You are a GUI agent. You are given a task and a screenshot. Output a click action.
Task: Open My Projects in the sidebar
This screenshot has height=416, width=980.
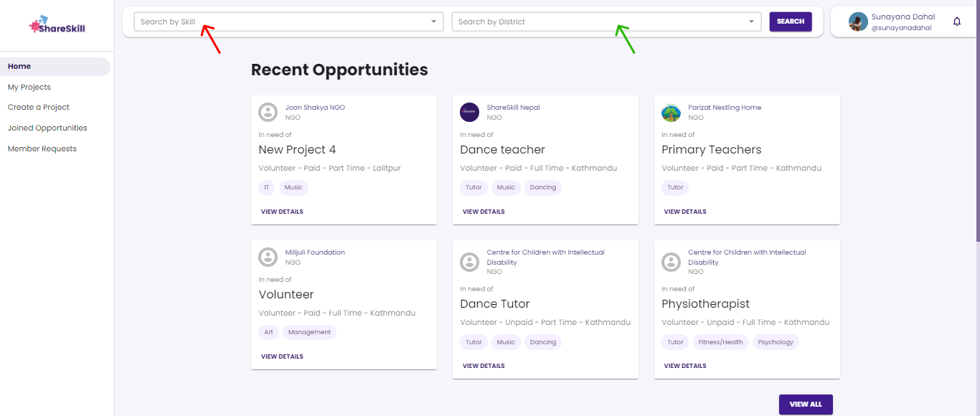click(x=29, y=87)
